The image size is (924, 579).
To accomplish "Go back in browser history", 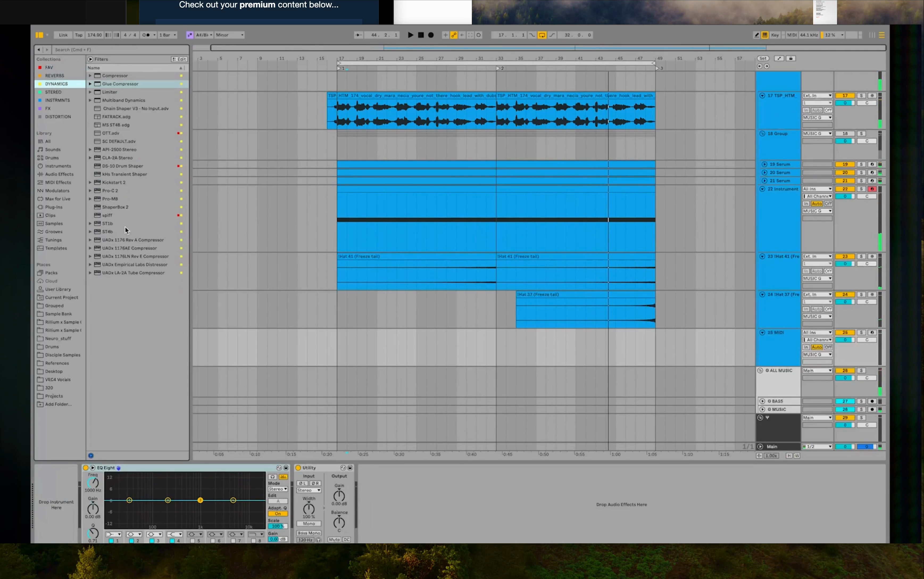I will 39,49.
